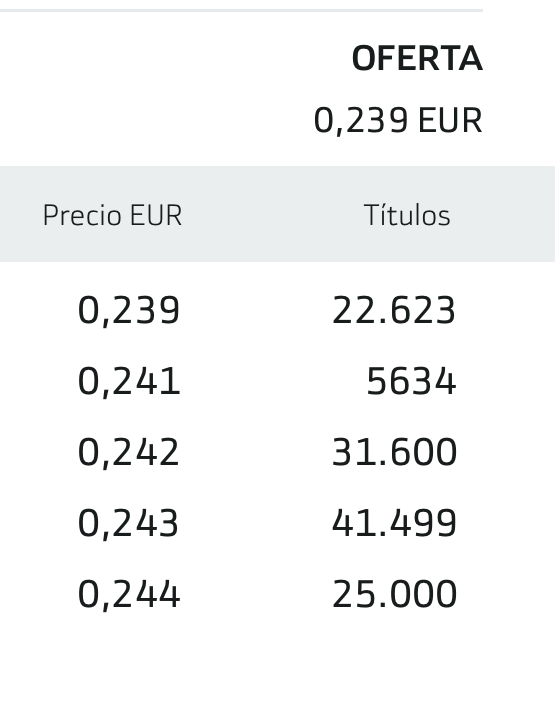
Task: Select price 0,244 in last row
Action: [x=128, y=595]
